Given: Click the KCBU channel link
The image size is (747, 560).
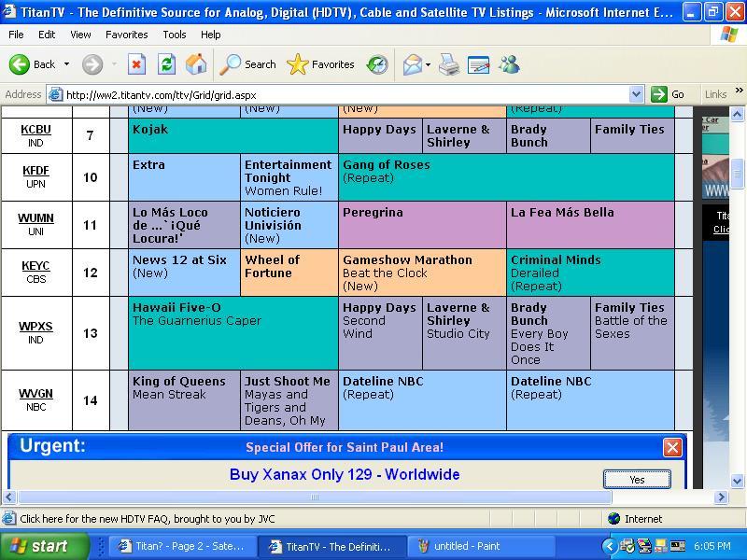Looking at the screenshot, I should [x=35, y=130].
